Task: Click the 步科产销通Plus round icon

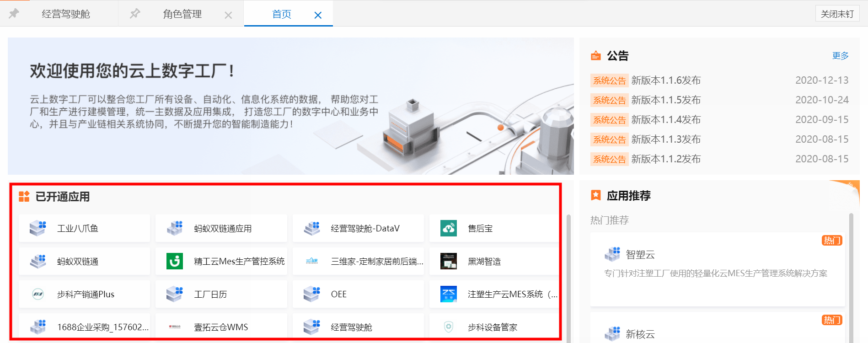Action: 38,294
